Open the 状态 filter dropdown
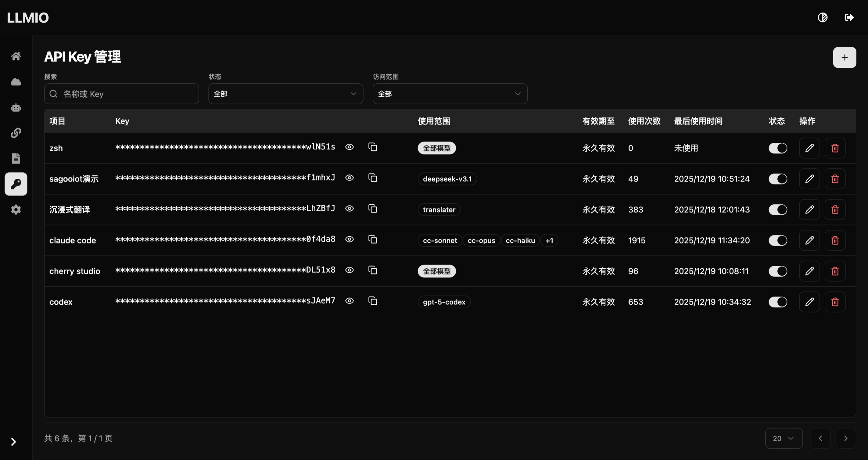 point(286,94)
